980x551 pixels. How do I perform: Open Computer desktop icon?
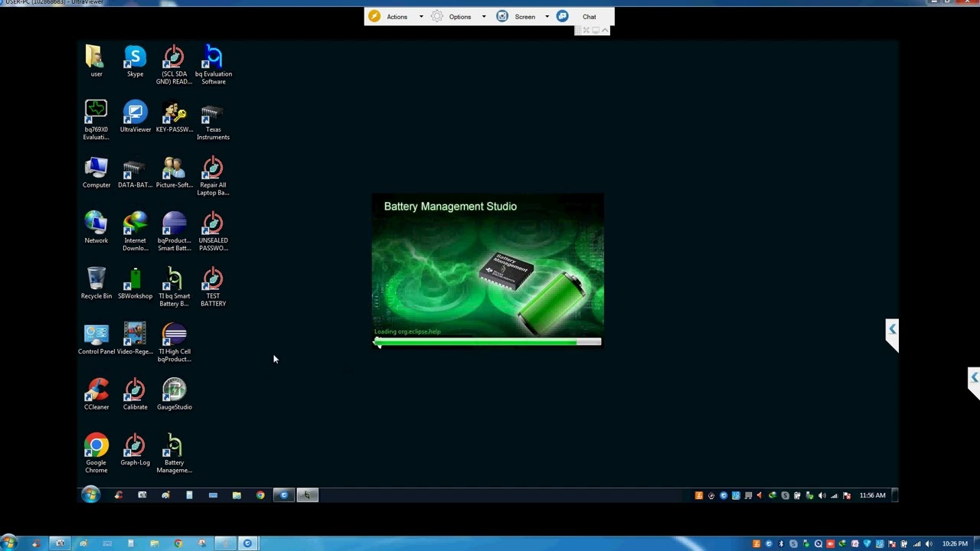click(x=96, y=172)
